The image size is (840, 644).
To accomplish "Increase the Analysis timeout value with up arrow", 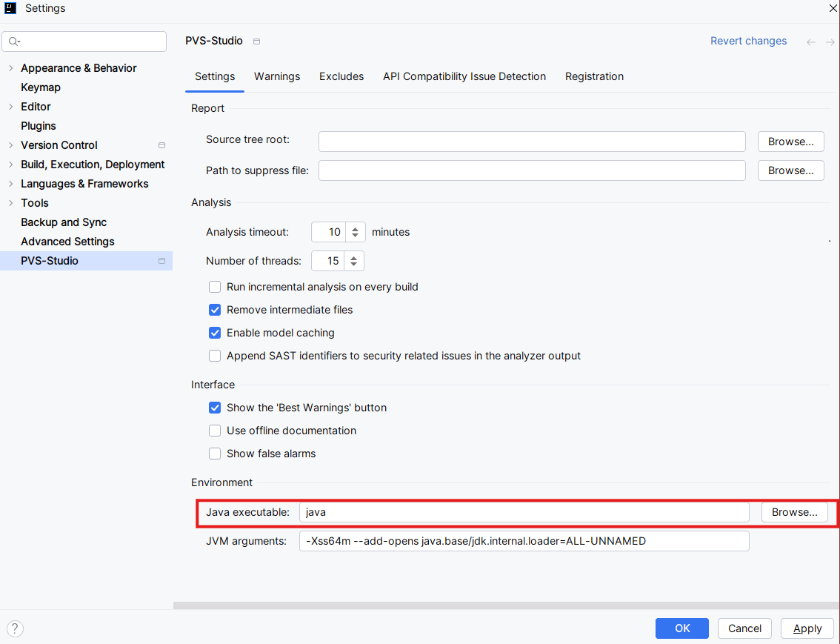I will pyautogui.click(x=355, y=228).
